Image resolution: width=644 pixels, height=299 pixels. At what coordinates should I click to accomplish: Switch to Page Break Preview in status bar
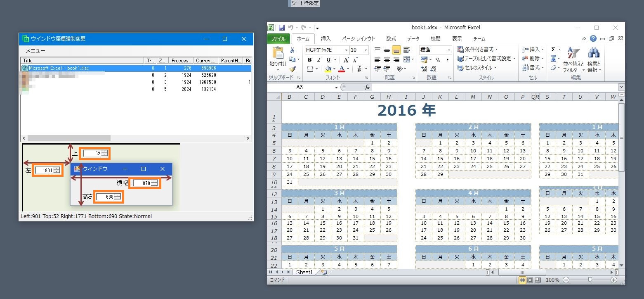[x=537, y=280]
